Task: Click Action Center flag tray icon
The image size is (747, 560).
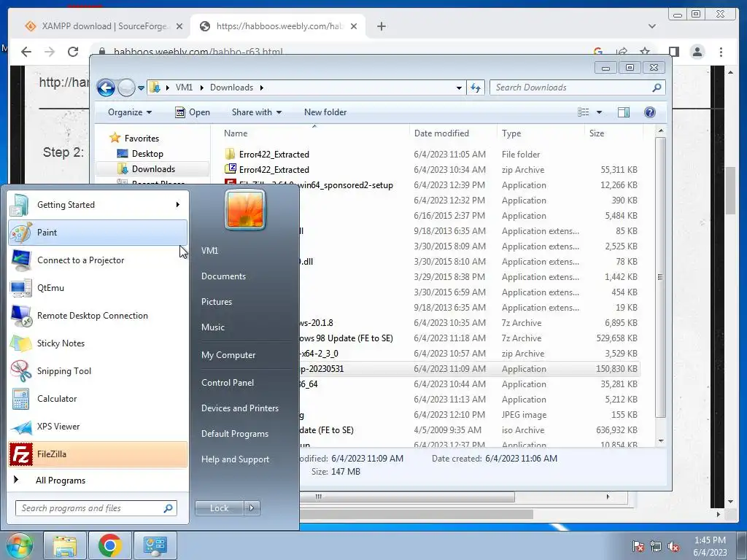Action: [x=638, y=546]
